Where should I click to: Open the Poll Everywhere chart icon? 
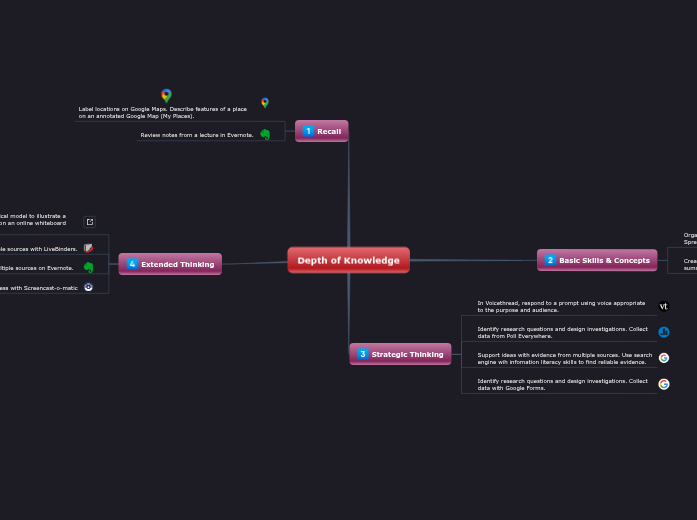pyautogui.click(x=664, y=332)
